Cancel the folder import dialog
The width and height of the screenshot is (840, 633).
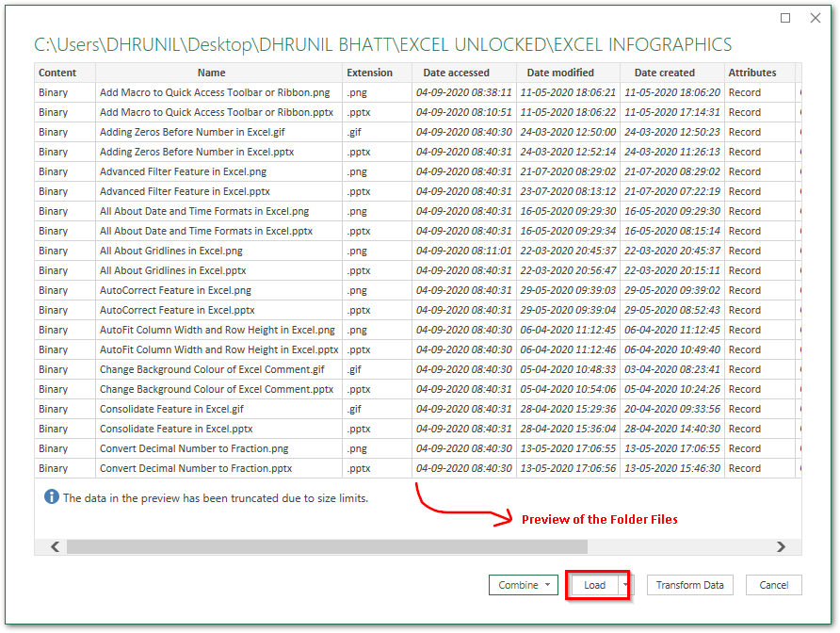(773, 585)
